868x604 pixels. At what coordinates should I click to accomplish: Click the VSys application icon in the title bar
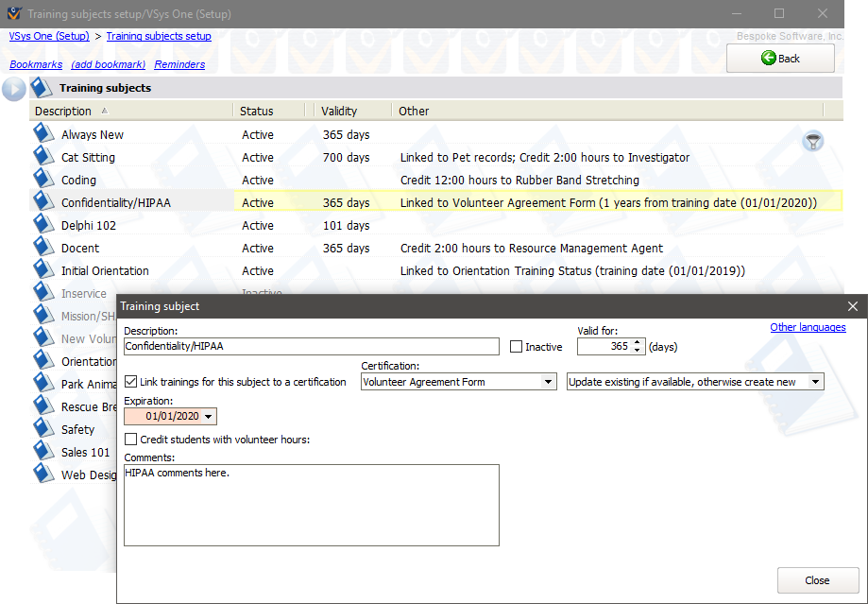(x=12, y=13)
